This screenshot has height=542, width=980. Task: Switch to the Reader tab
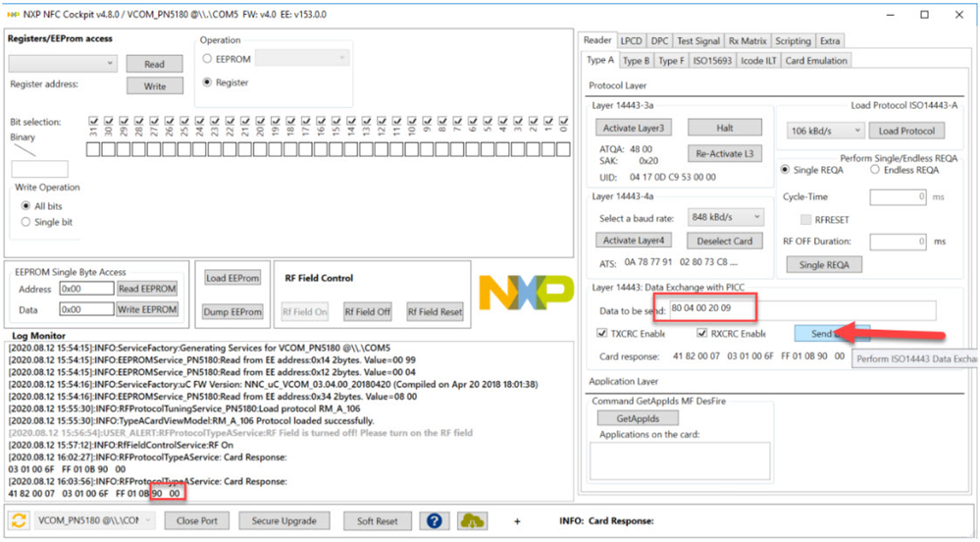pos(597,40)
